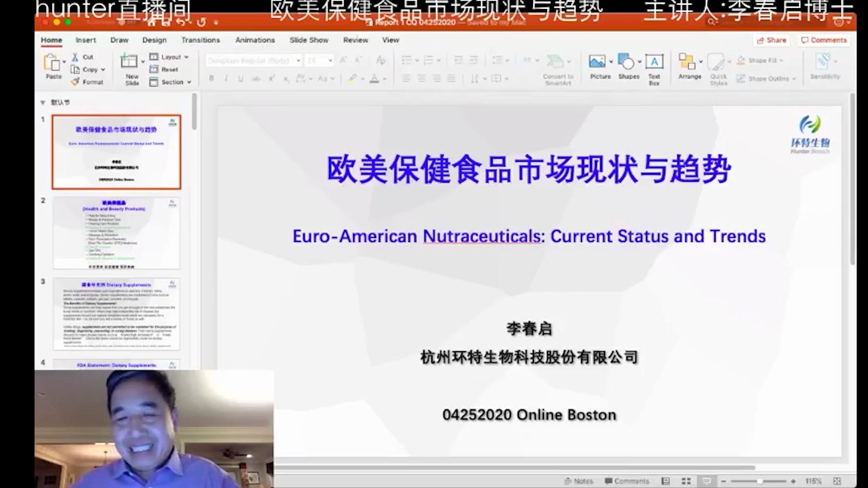Click the Paste clipboard icon
The image size is (868, 488).
click(x=52, y=62)
